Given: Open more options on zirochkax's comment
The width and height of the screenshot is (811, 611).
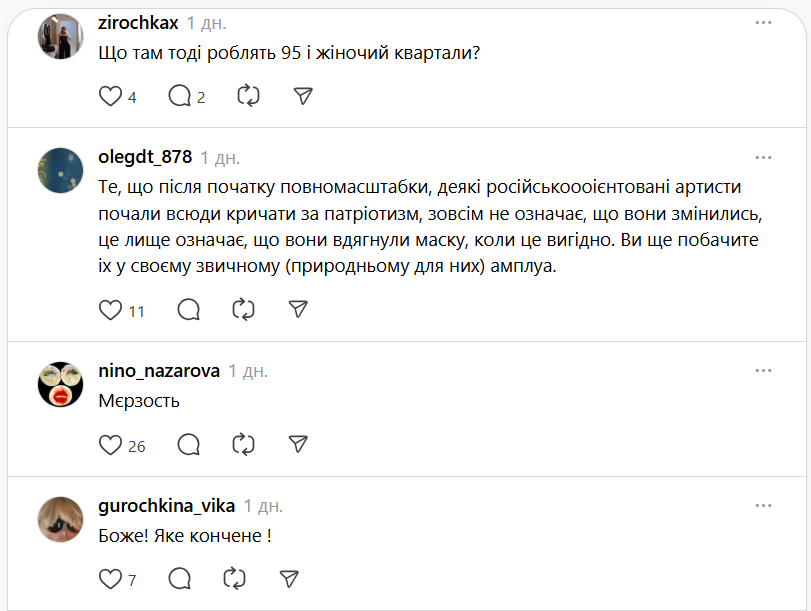Looking at the screenshot, I should (x=764, y=21).
